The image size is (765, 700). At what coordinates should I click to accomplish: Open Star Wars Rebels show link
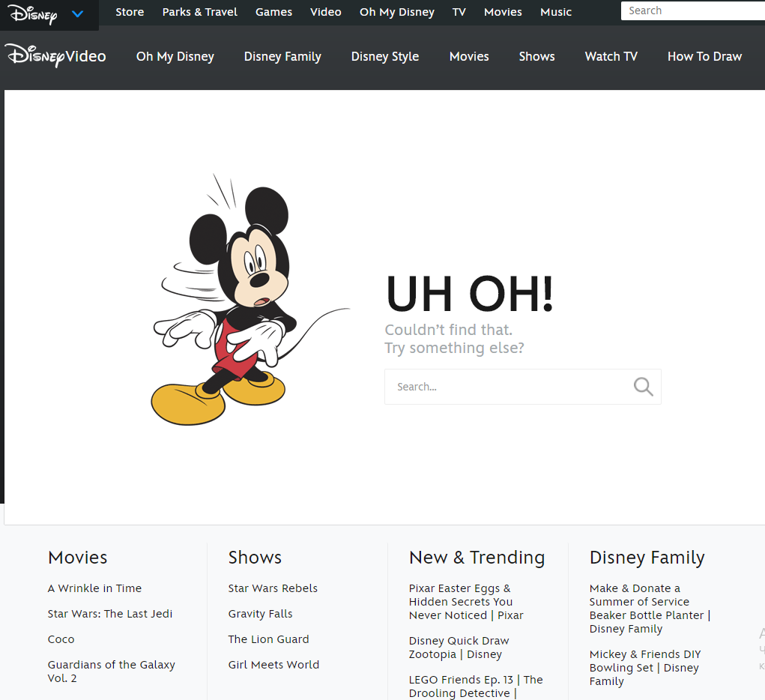tap(273, 588)
